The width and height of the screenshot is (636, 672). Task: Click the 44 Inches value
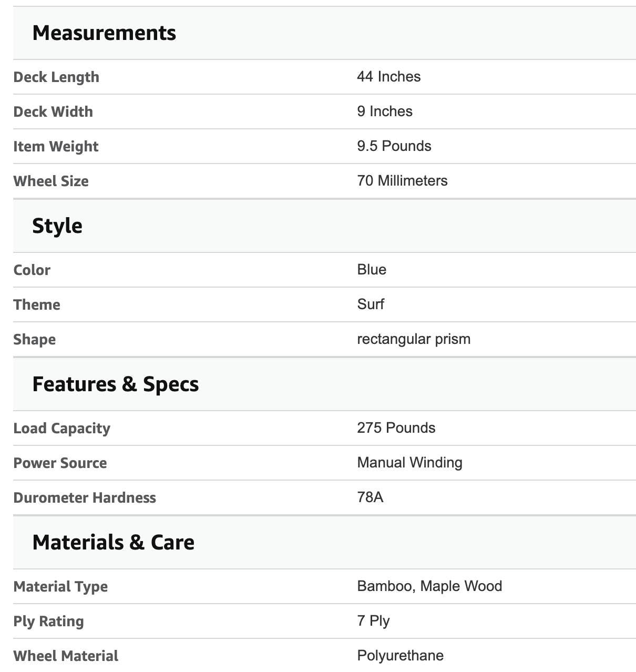(x=388, y=77)
